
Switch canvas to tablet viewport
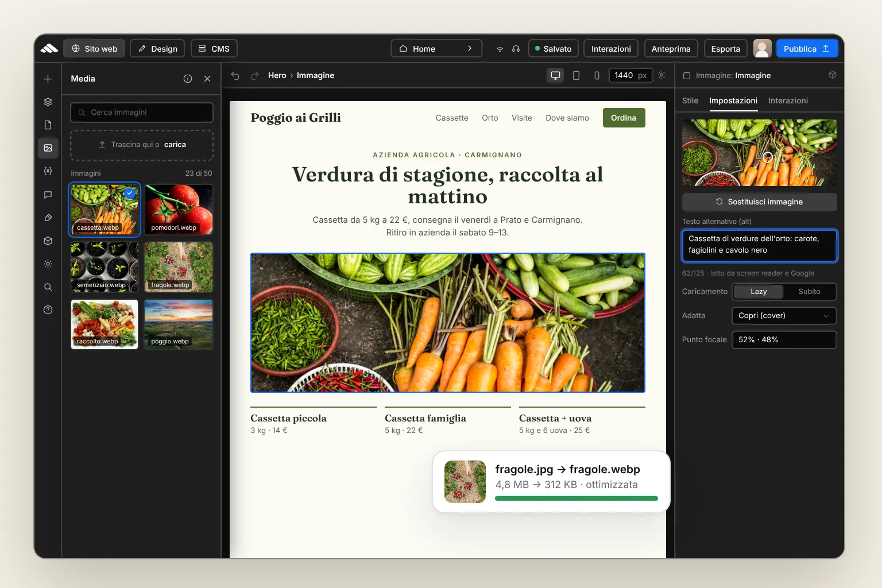point(576,75)
